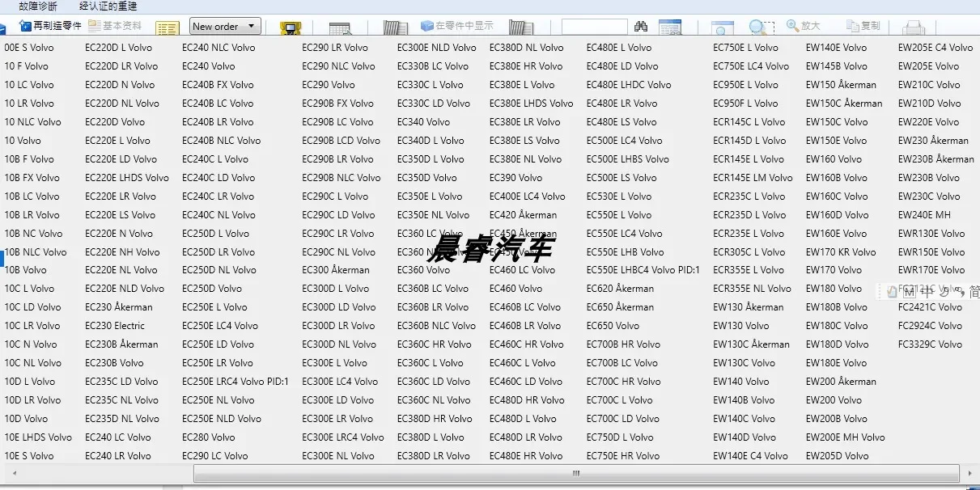Select EC230B Åkerman
980x490 pixels.
(x=121, y=344)
